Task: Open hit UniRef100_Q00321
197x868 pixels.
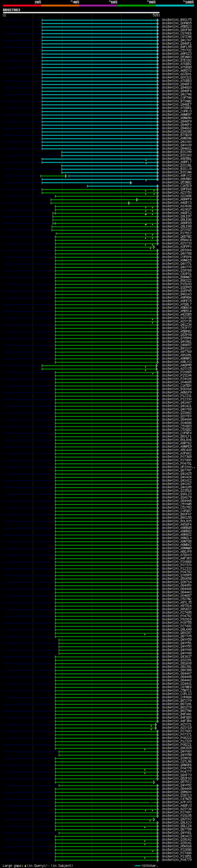Action: point(177,78)
